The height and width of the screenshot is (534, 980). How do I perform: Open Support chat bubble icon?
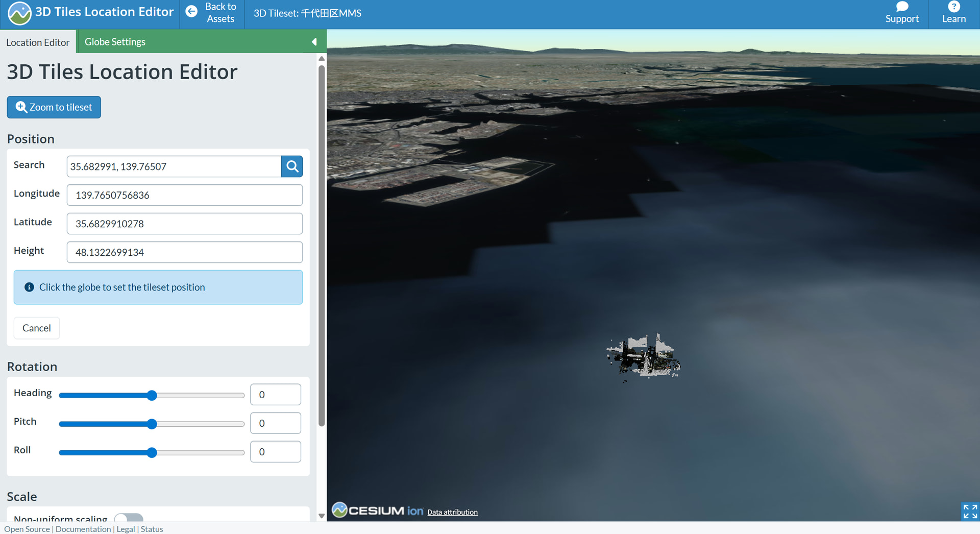902,7
